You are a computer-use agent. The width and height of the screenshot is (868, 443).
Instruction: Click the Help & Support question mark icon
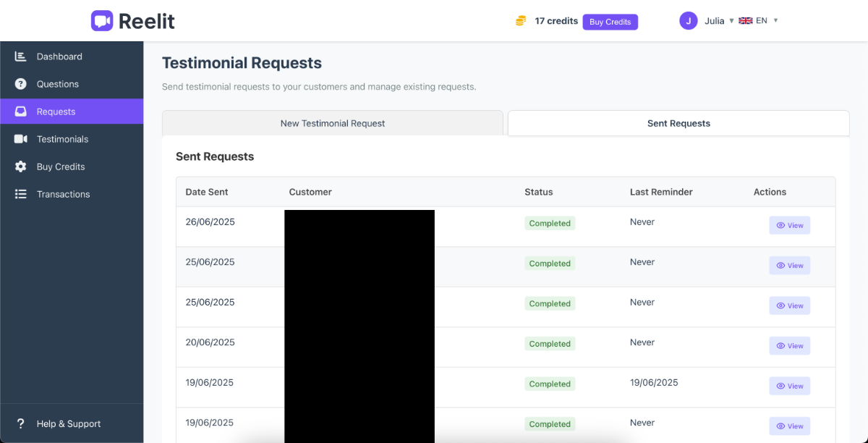click(x=21, y=424)
